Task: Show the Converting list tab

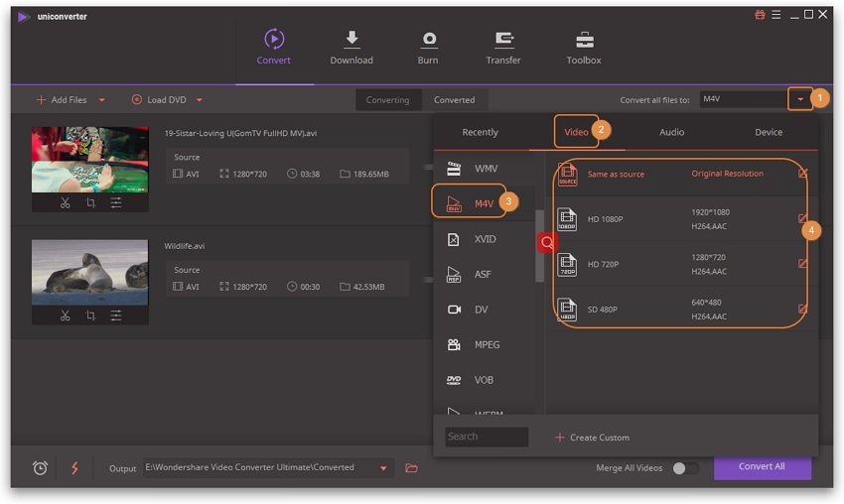Action: [387, 100]
